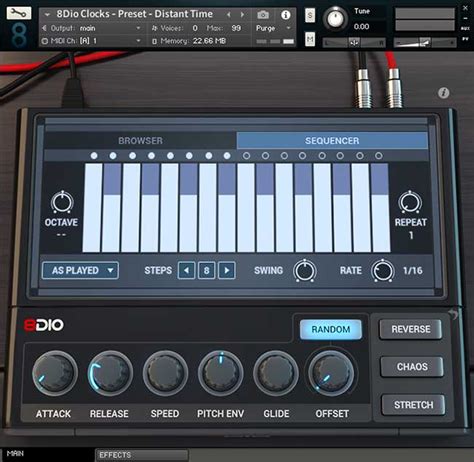Expand the instrument name dropdown arrow
This screenshot has height=462, width=474.
47,14
